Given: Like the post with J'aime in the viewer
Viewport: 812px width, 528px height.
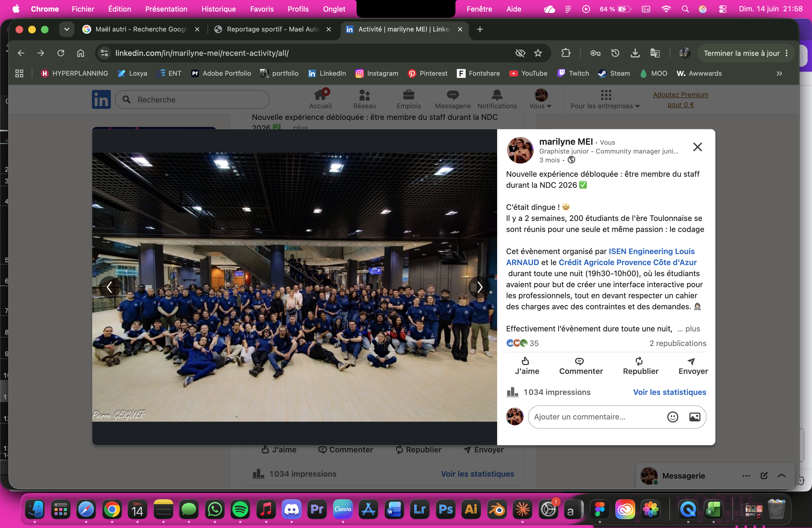Looking at the screenshot, I should (x=527, y=366).
